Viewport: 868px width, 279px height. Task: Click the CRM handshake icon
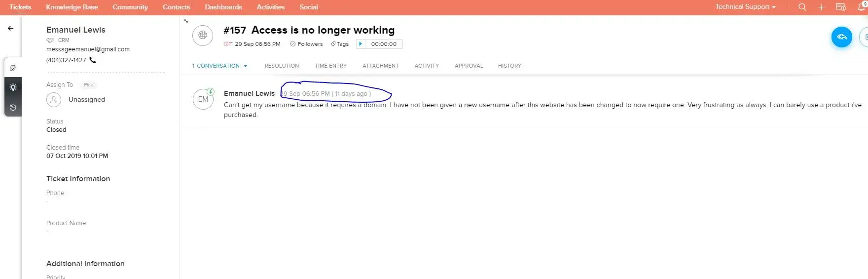(x=50, y=40)
